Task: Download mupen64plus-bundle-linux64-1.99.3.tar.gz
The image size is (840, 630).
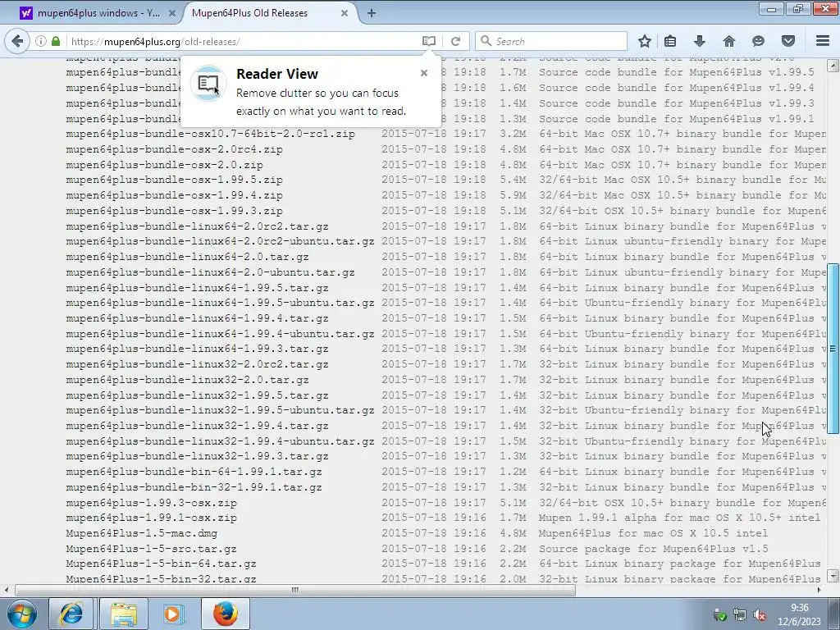Action: [x=197, y=349]
